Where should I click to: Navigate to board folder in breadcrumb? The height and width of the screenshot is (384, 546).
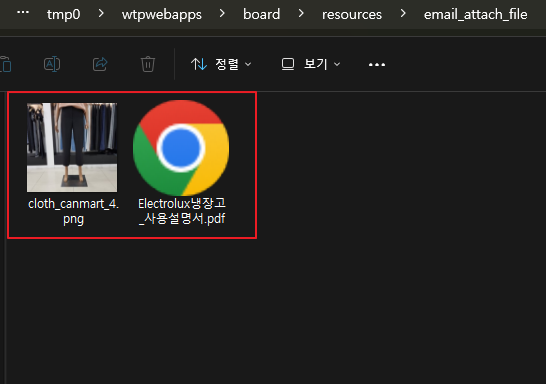(262, 14)
